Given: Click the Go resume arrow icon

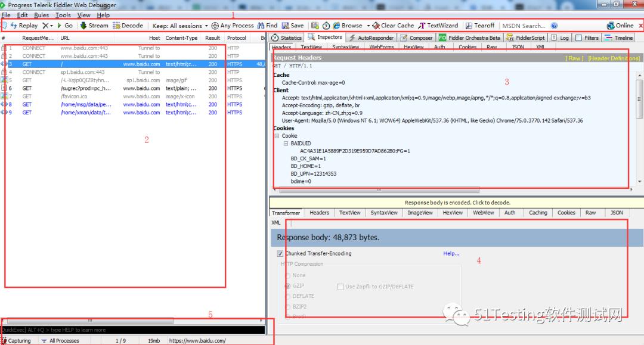Looking at the screenshot, I should 60,26.
